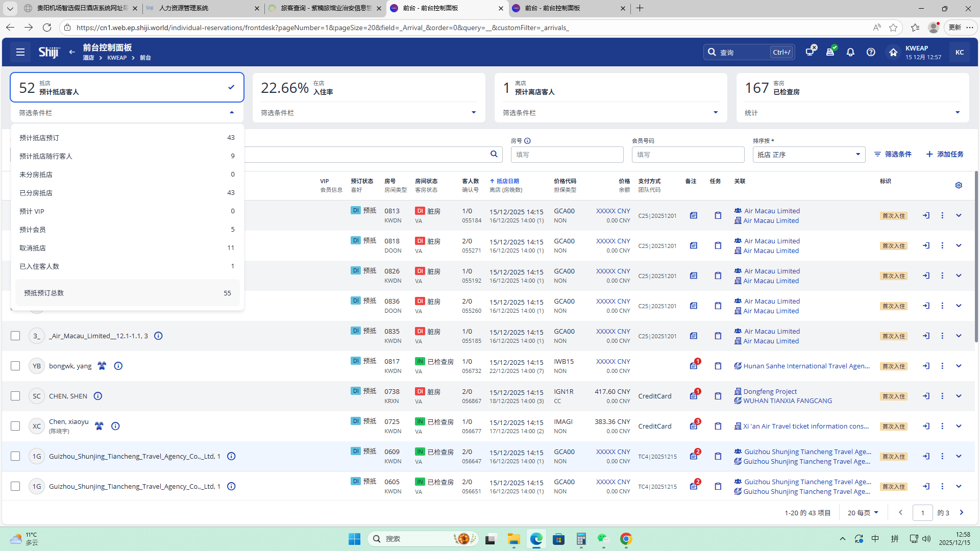Open Dongfeng Project link
Image resolution: width=980 pixels, height=551 pixels.
[770, 391]
